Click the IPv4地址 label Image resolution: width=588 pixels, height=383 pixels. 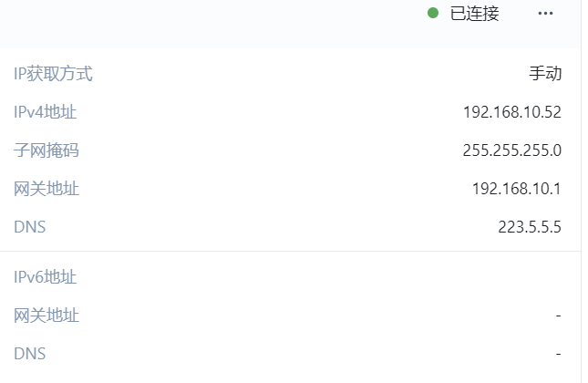click(46, 112)
